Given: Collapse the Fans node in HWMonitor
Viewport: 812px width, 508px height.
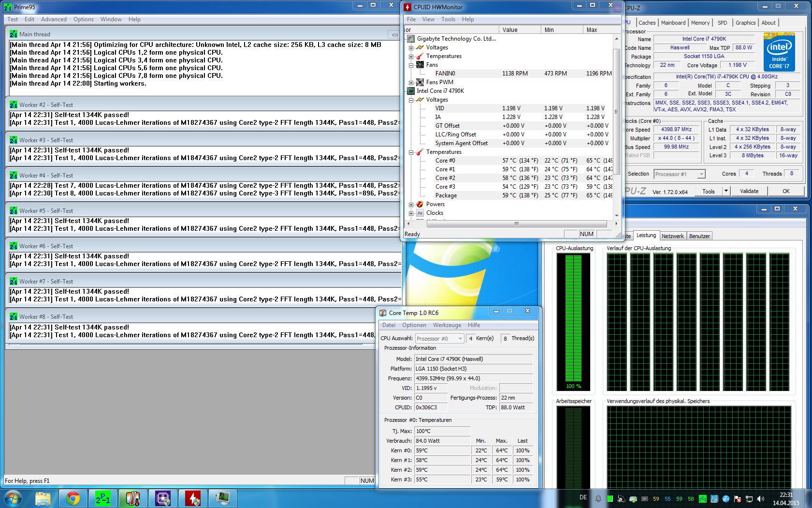Looking at the screenshot, I should [411, 65].
